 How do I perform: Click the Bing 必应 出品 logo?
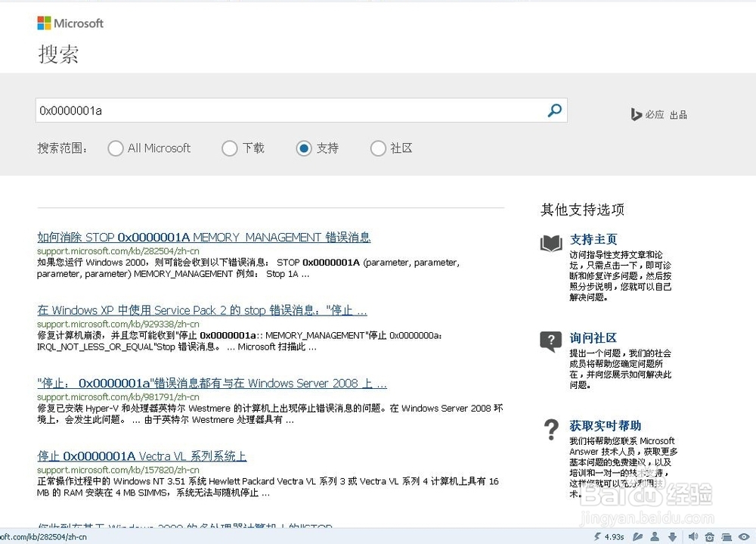click(x=658, y=114)
